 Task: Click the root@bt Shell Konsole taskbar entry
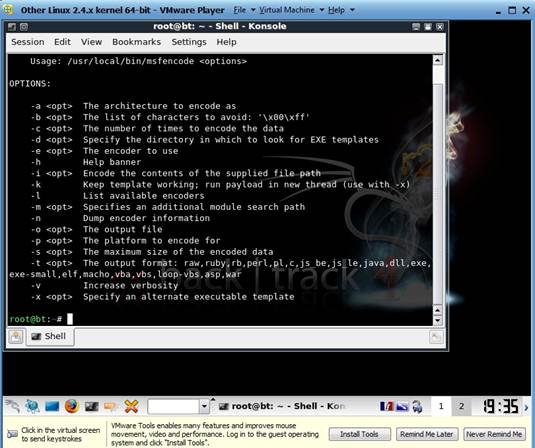(282, 406)
